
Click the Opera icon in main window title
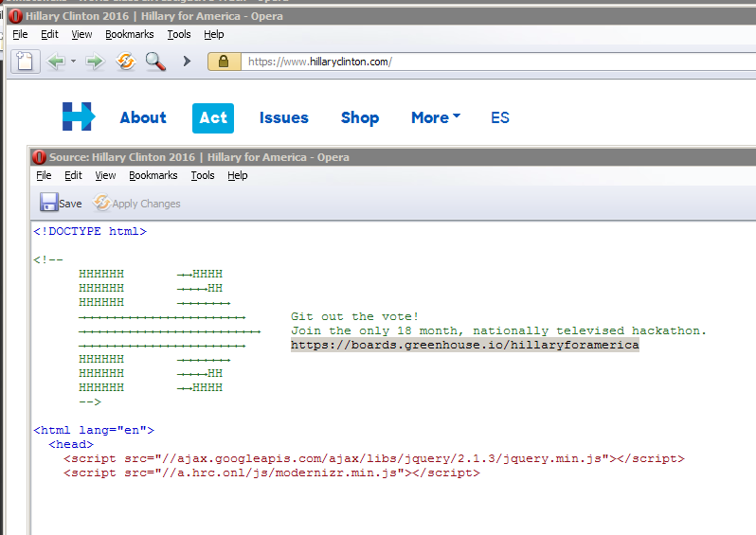15,16
